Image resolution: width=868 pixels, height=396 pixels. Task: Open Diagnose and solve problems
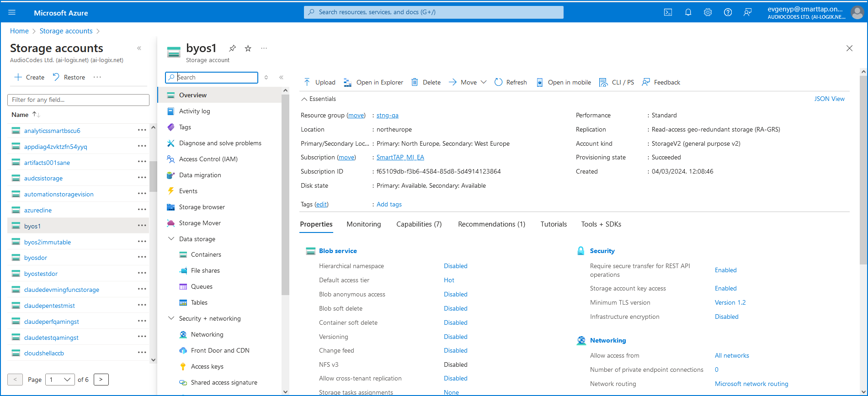point(219,143)
